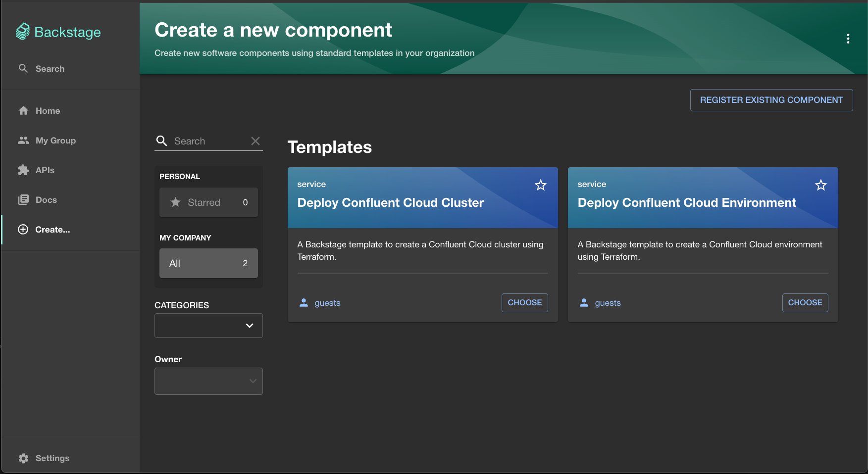This screenshot has width=868, height=474.
Task: Click user icon on Cluster card
Action: [x=304, y=302]
